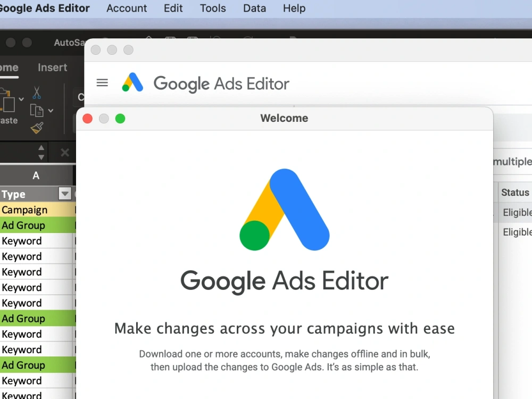Screen dimensions: 532x399
Task: Close the Welcome dialog with red button
Action: click(88, 119)
